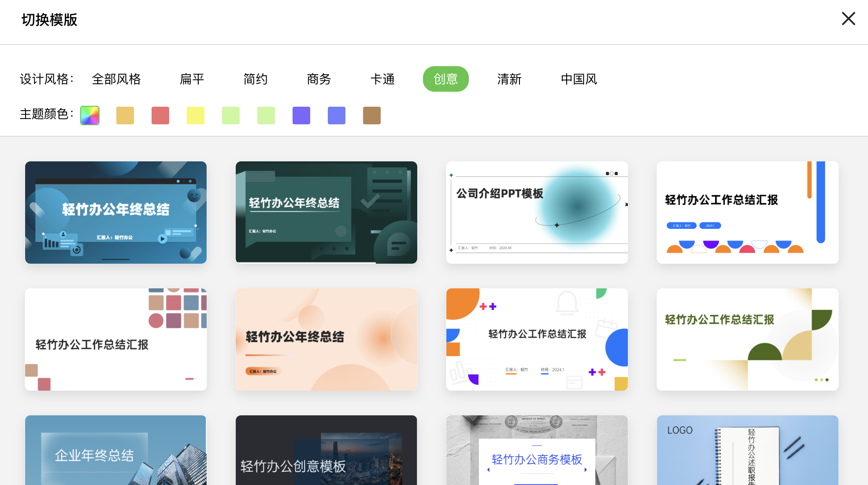Select the 中国风 style filter

pyautogui.click(x=578, y=79)
